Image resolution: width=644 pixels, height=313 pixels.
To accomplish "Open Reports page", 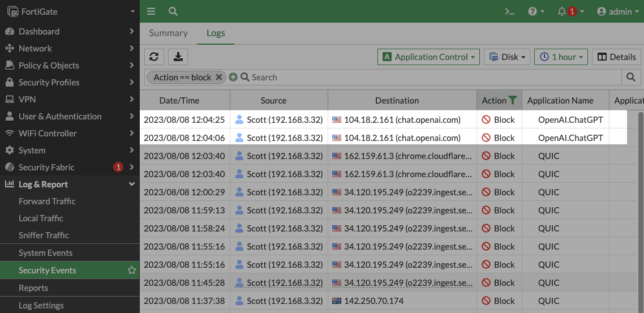I will coord(33,288).
